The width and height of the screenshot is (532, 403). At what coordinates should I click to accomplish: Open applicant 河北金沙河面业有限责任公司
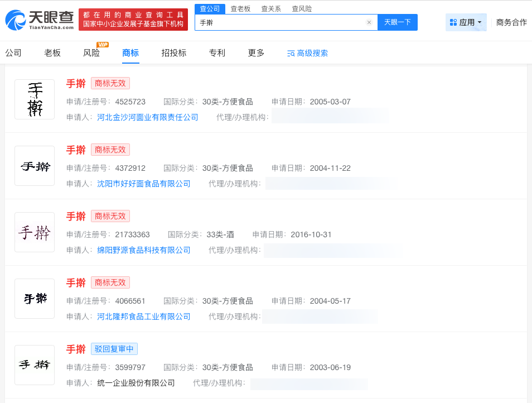(148, 117)
